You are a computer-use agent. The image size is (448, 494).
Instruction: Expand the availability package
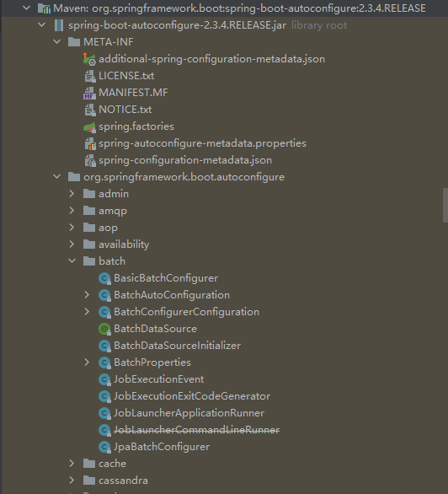[x=72, y=244]
